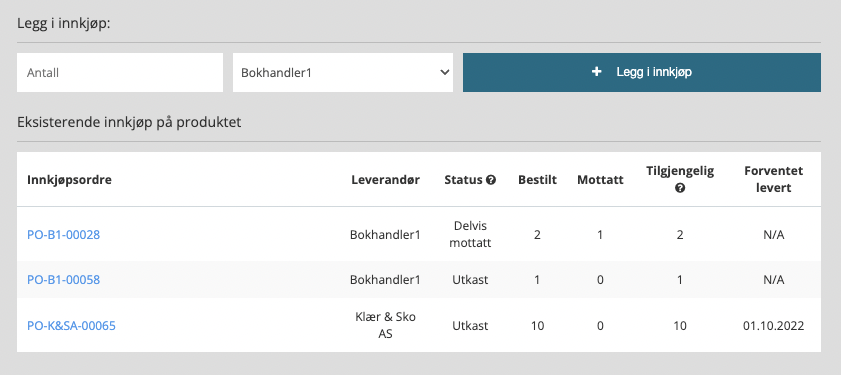
Task: Click the Forventet levert column header
Action: click(773, 180)
